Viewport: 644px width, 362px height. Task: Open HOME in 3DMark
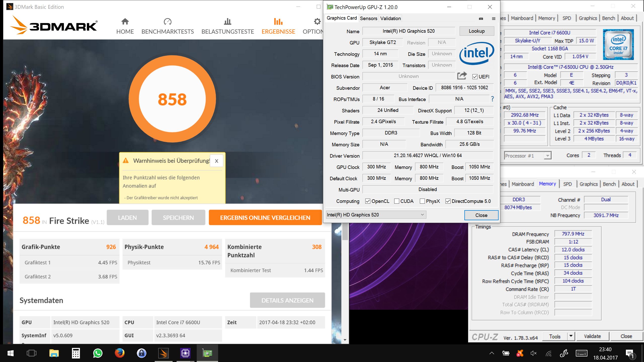pos(125,26)
